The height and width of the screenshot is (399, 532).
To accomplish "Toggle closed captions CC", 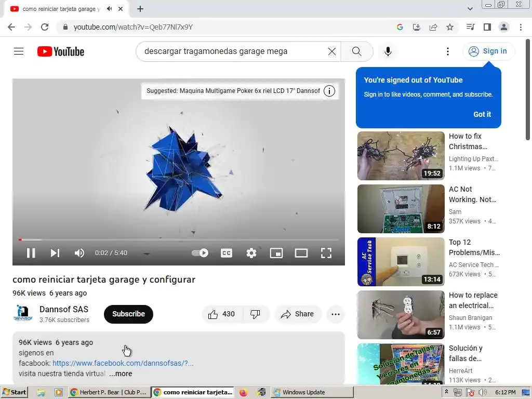I will [x=227, y=253].
